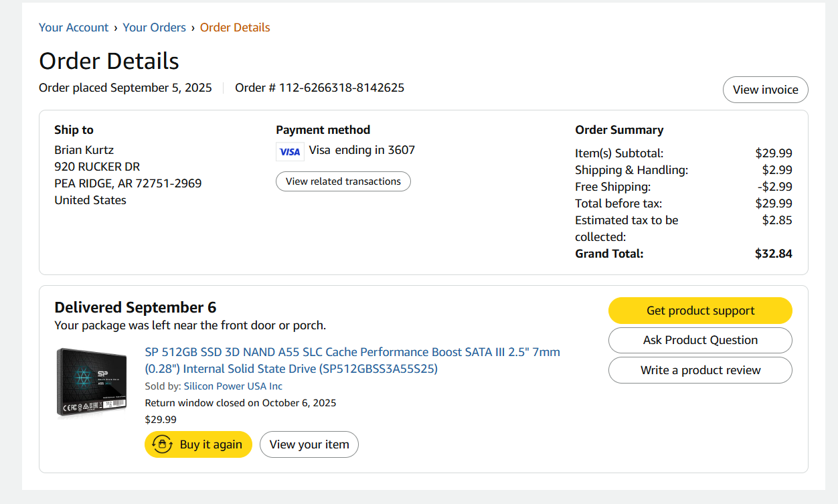
Task: Click the circular arrows Buy it again icon
Action: pyautogui.click(x=163, y=444)
